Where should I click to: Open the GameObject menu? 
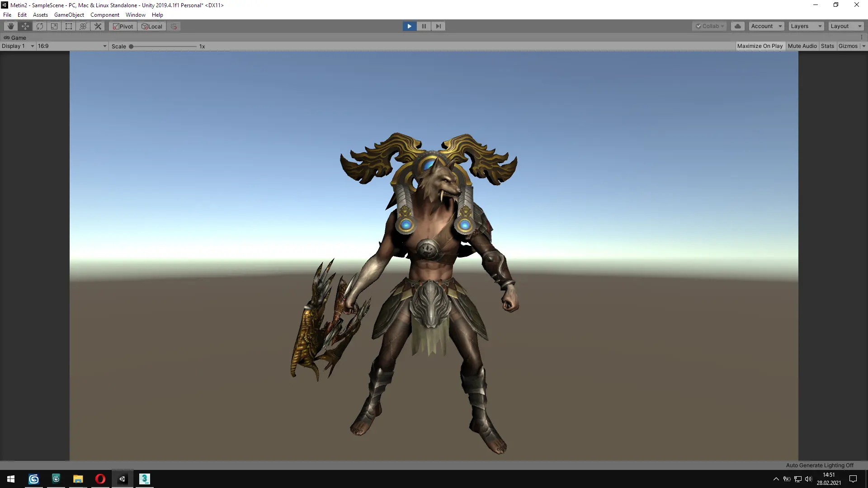69,15
